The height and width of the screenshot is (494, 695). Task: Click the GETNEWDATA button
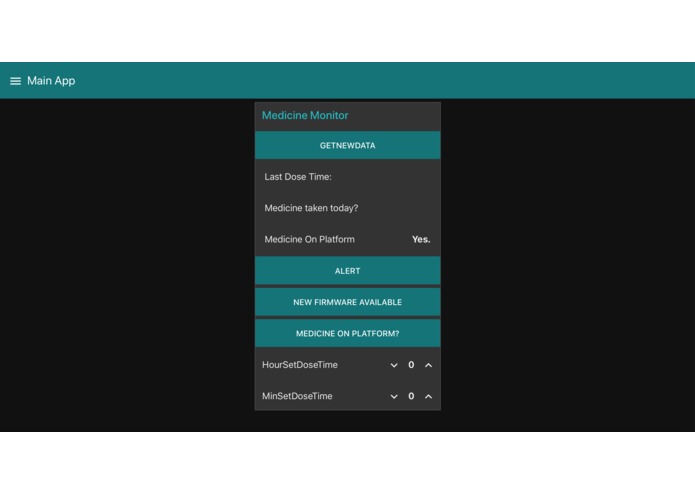tap(348, 145)
